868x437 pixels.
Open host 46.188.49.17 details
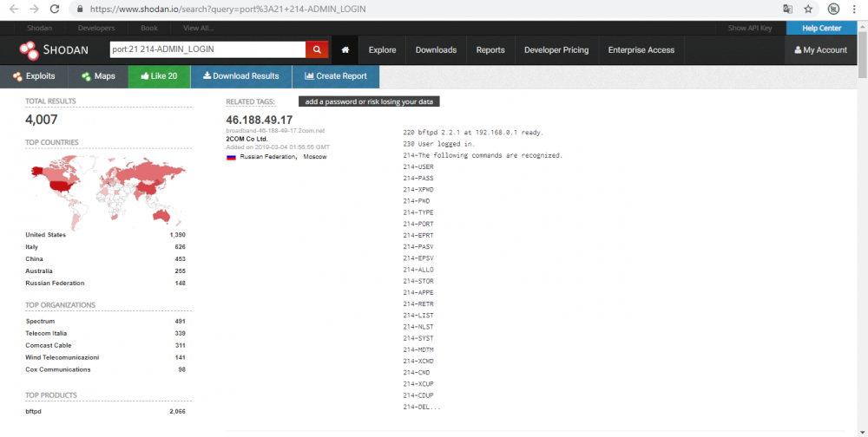(x=259, y=120)
